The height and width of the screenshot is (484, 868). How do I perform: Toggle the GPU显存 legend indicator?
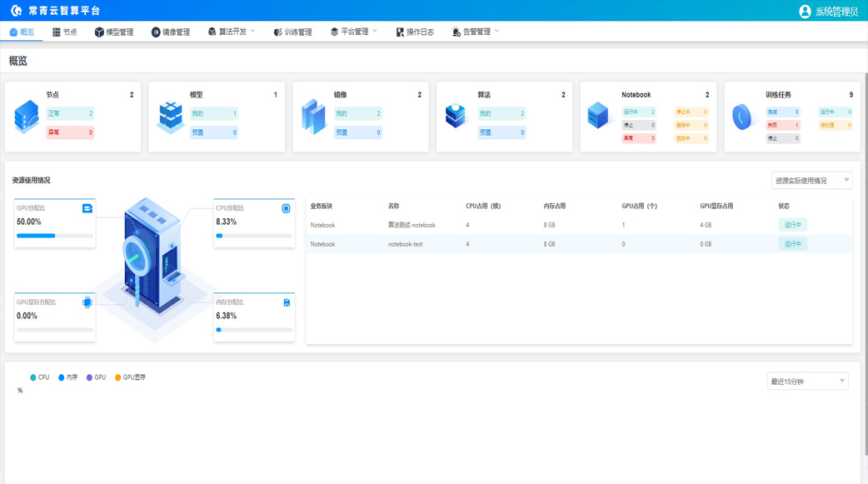pos(117,377)
